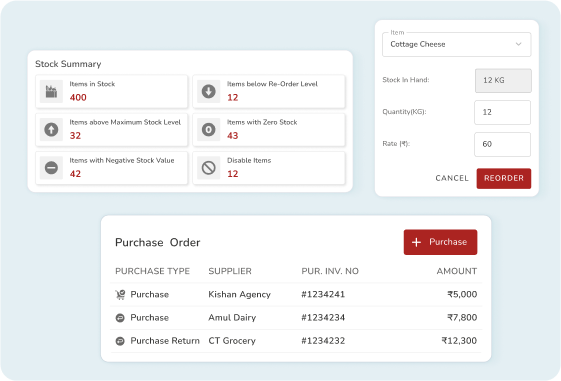Open the Item dropdown showing Cottage Cheese

tap(457, 44)
